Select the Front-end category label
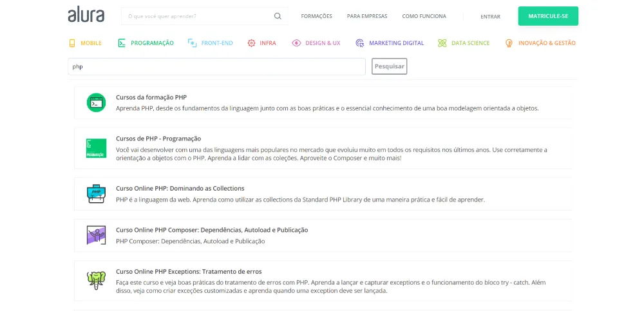This screenshot has width=644, height=311. coord(217,43)
